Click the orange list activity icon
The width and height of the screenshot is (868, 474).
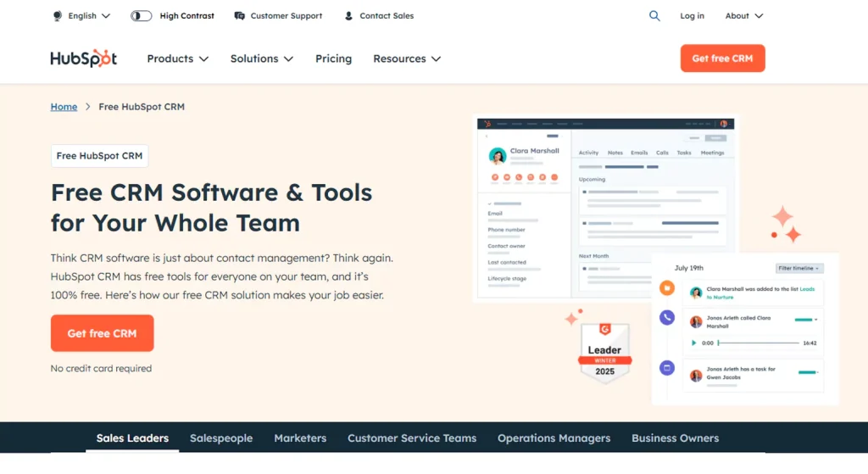(666, 288)
